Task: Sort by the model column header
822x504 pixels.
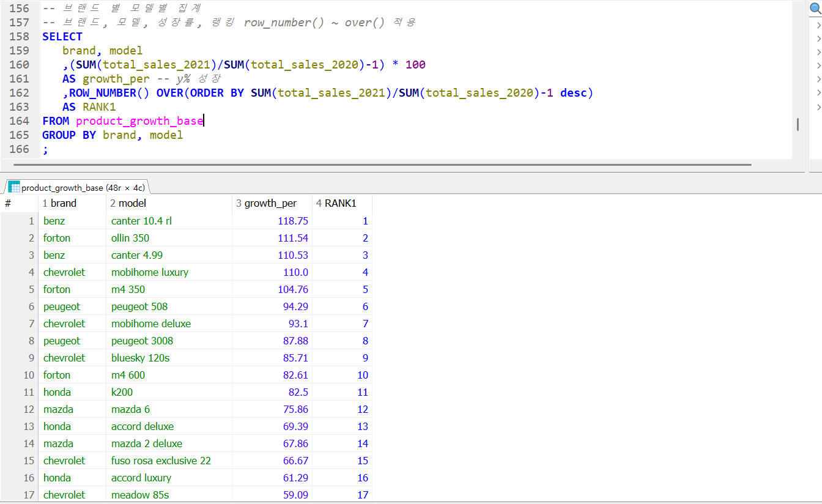Action: coord(169,203)
